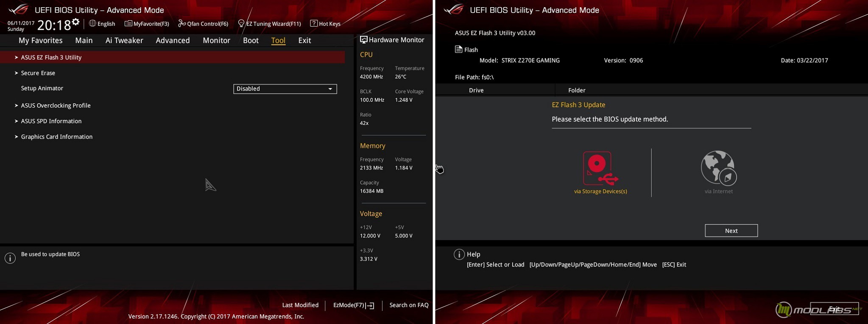Click Qfan Control(F6) label
Image resolution: width=868 pixels, height=324 pixels.
tap(208, 24)
